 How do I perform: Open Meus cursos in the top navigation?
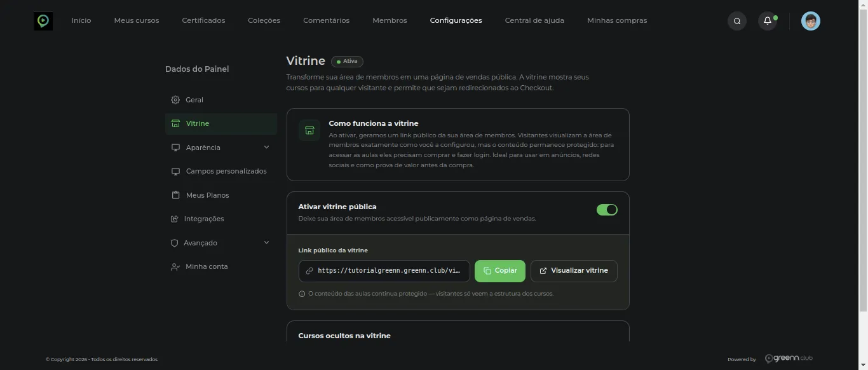coord(137,20)
